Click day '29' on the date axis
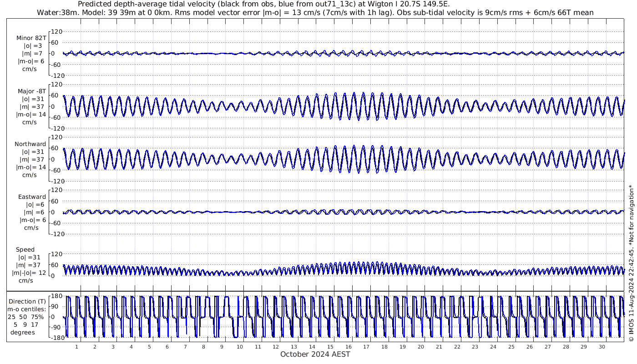This screenshot has height=364, width=637. click(x=584, y=347)
